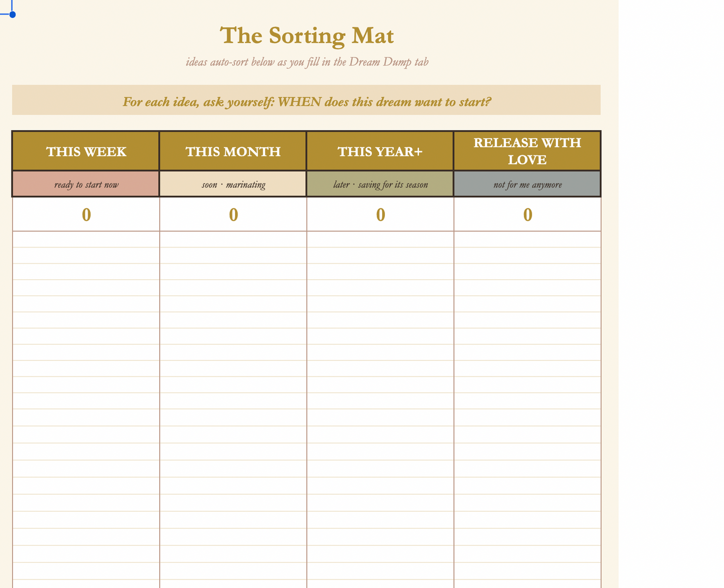724x588 pixels.
Task: Select 'The Sorting Mat' title text
Action: coord(307,36)
